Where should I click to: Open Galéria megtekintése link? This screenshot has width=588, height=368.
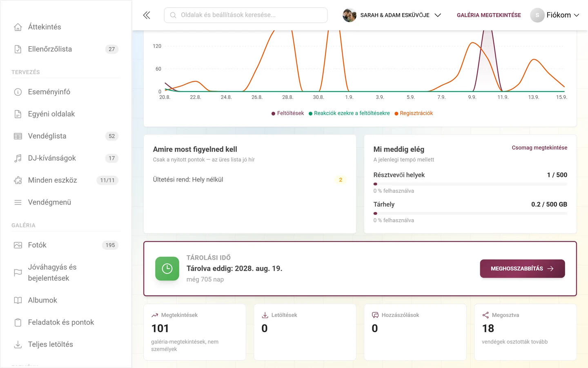pyautogui.click(x=489, y=15)
